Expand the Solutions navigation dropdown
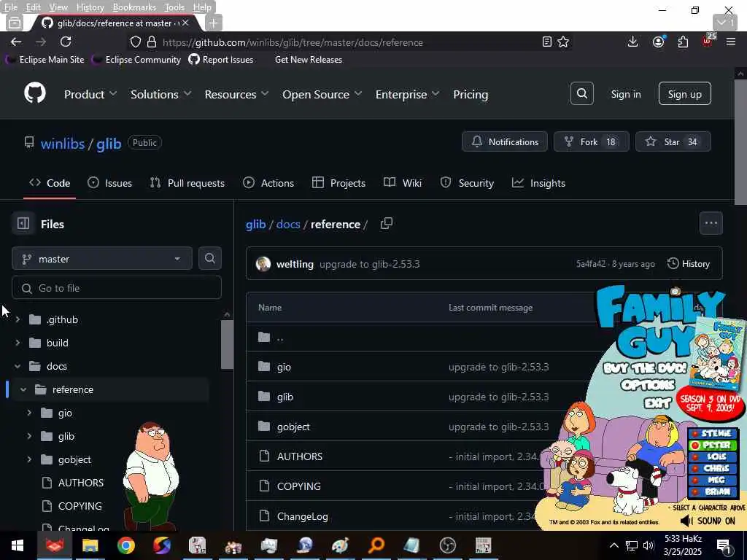The width and height of the screenshot is (747, 560). click(x=161, y=94)
